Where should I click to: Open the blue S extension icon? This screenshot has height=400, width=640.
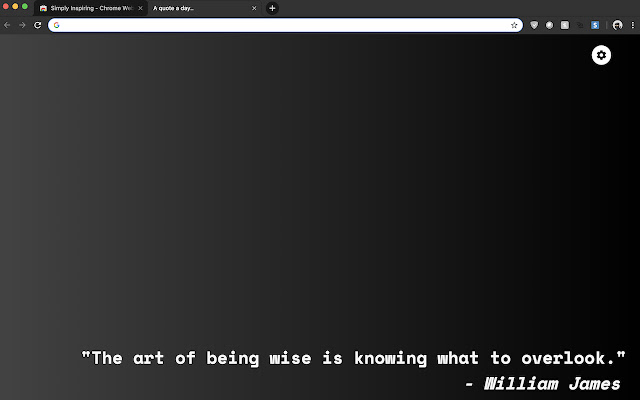click(595, 25)
